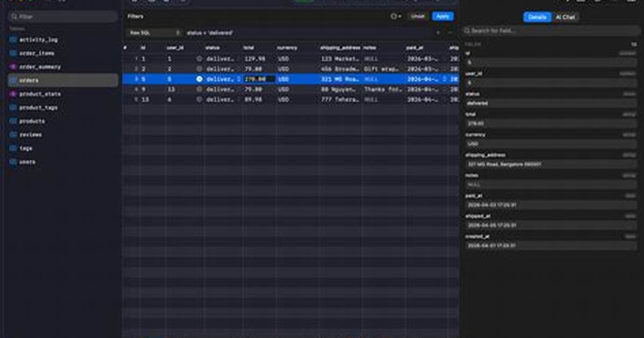Click the paid_at column header
The image size is (644, 338).
(x=415, y=48)
